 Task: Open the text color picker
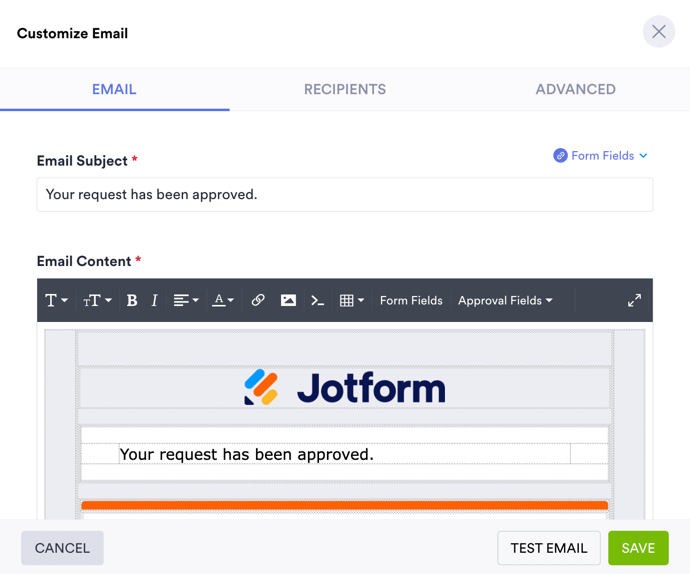pyautogui.click(x=222, y=300)
